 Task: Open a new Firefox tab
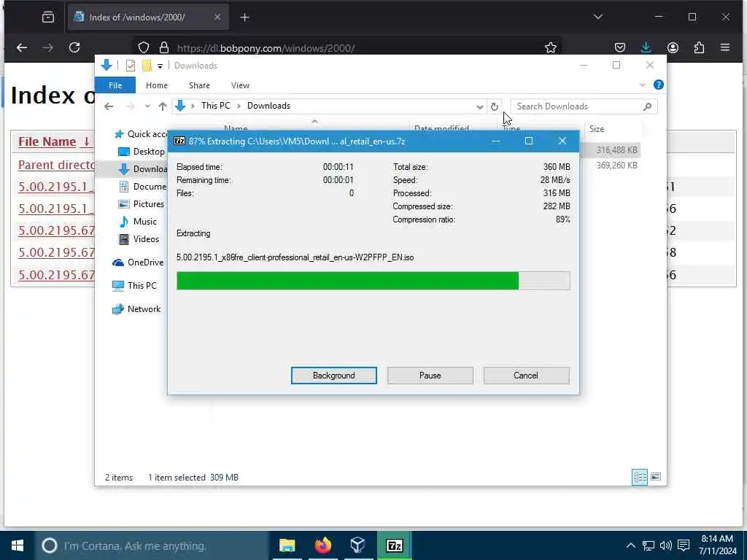245,17
